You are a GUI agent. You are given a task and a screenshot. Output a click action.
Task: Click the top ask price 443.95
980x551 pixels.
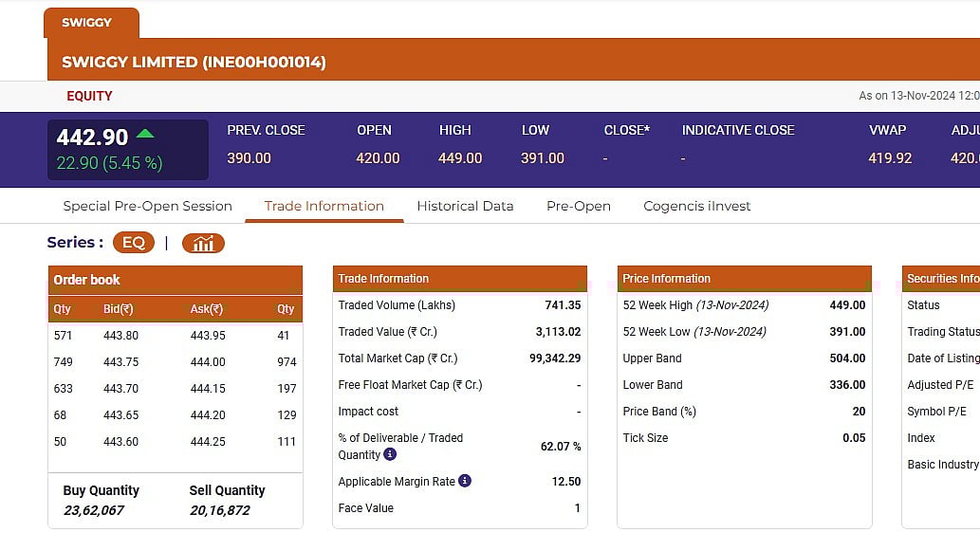point(208,335)
